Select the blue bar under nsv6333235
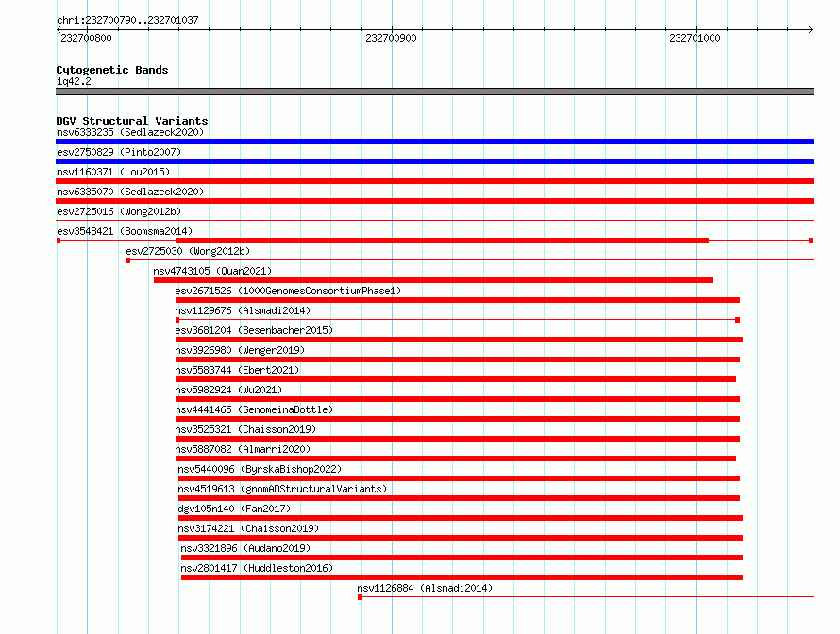Viewport: 840px width, 634px height. pyautogui.click(x=434, y=142)
